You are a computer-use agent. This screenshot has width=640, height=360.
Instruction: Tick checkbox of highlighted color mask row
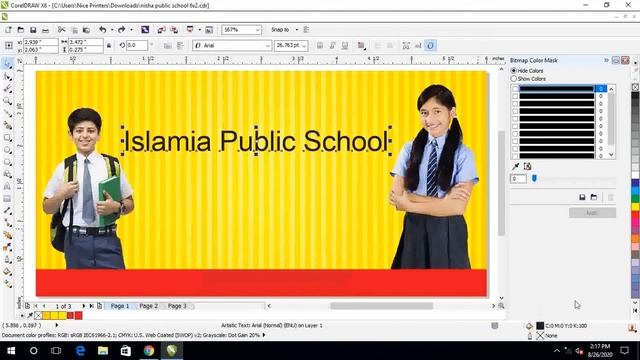pos(515,89)
